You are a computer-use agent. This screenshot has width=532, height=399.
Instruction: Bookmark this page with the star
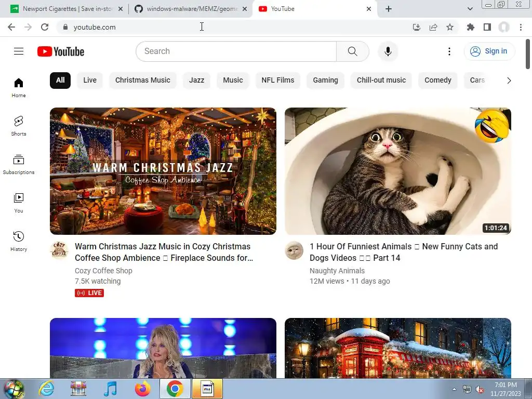click(450, 27)
